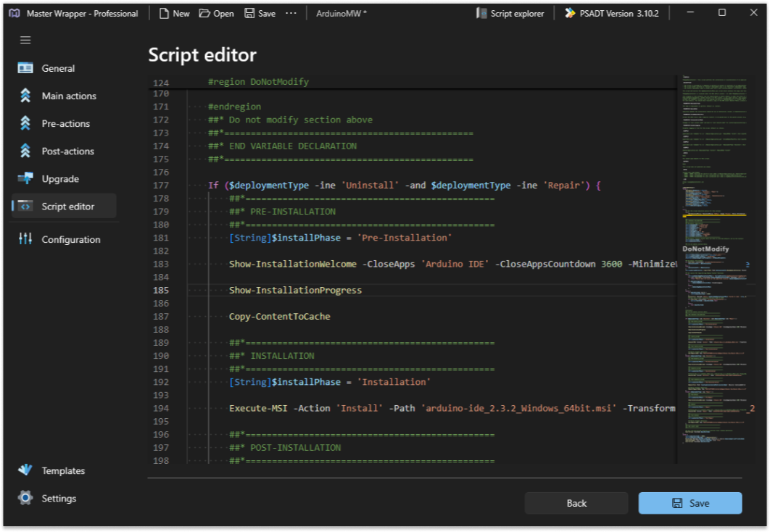Go to Pre-actions section
770x532 pixels.
click(64, 123)
